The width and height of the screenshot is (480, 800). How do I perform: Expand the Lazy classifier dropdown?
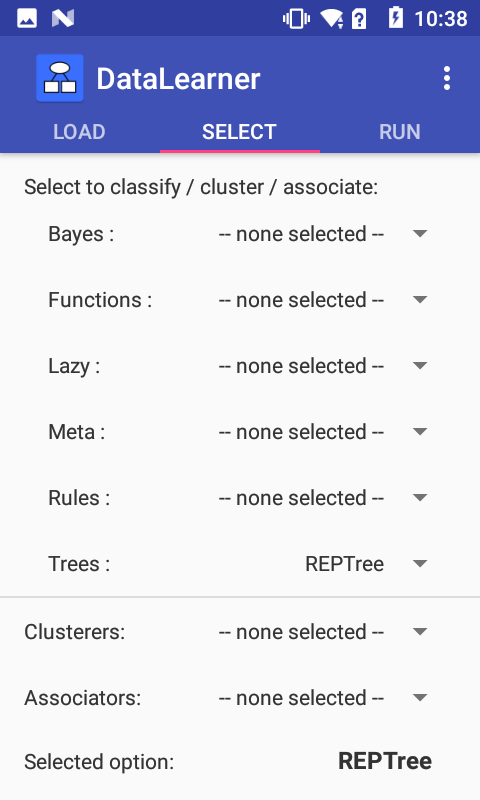[x=323, y=366]
